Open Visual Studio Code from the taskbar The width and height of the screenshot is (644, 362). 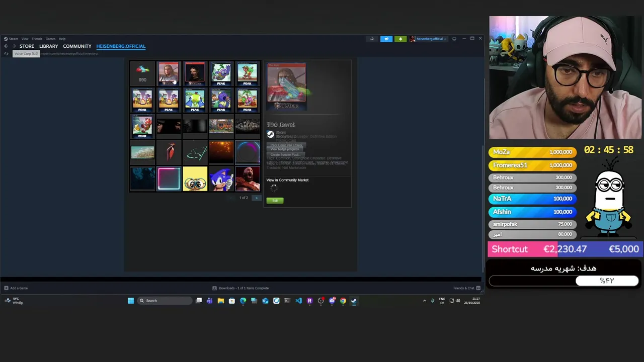point(298,301)
